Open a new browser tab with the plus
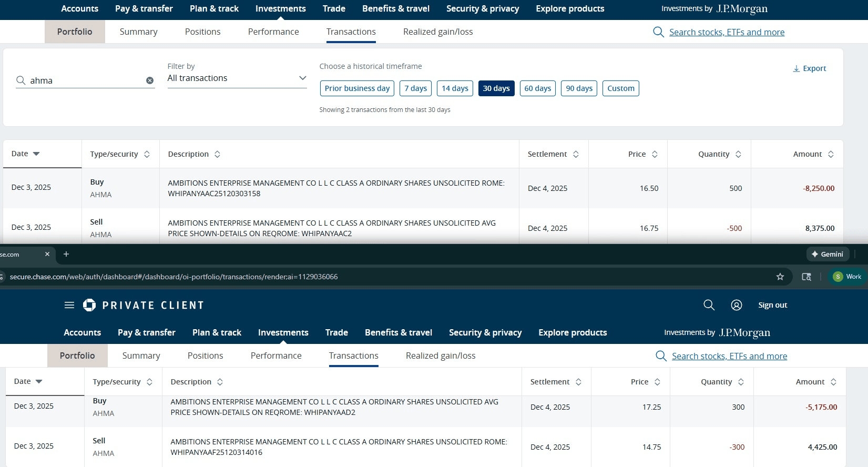This screenshot has height=467, width=868. pos(66,254)
